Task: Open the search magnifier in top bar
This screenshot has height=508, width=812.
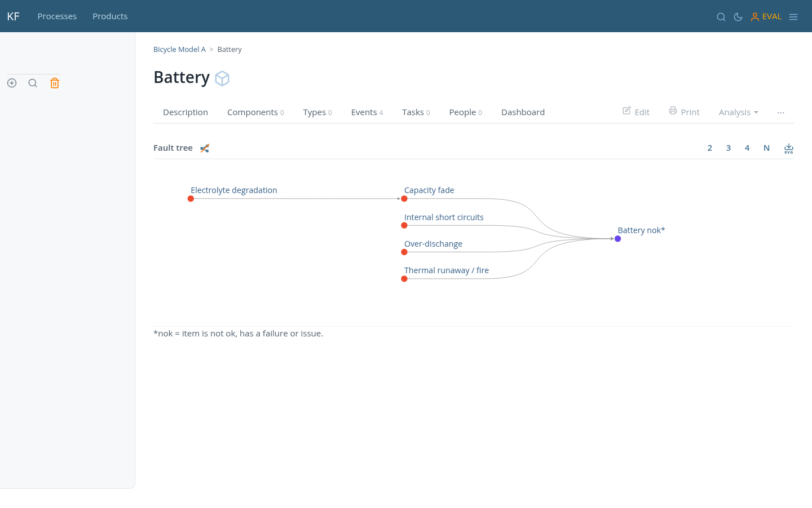Action: click(721, 17)
